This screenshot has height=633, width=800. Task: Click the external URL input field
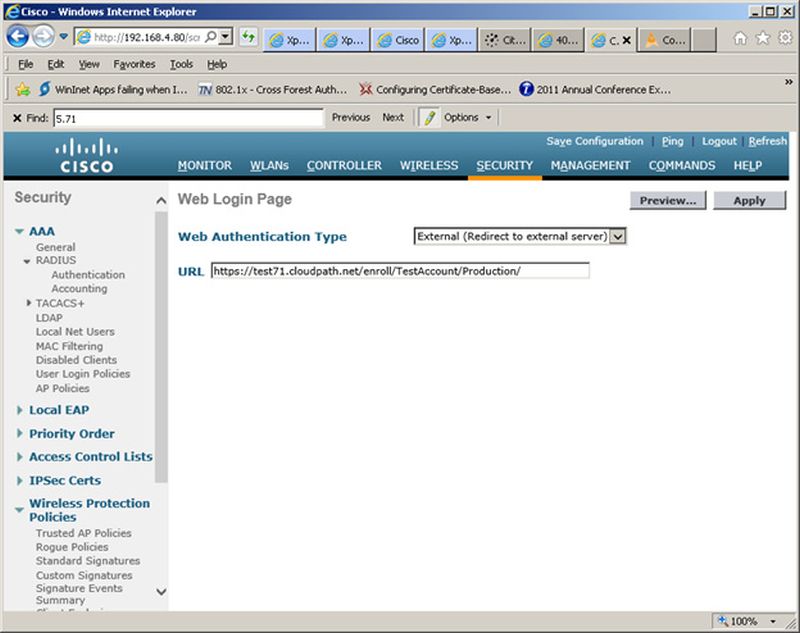click(400, 271)
